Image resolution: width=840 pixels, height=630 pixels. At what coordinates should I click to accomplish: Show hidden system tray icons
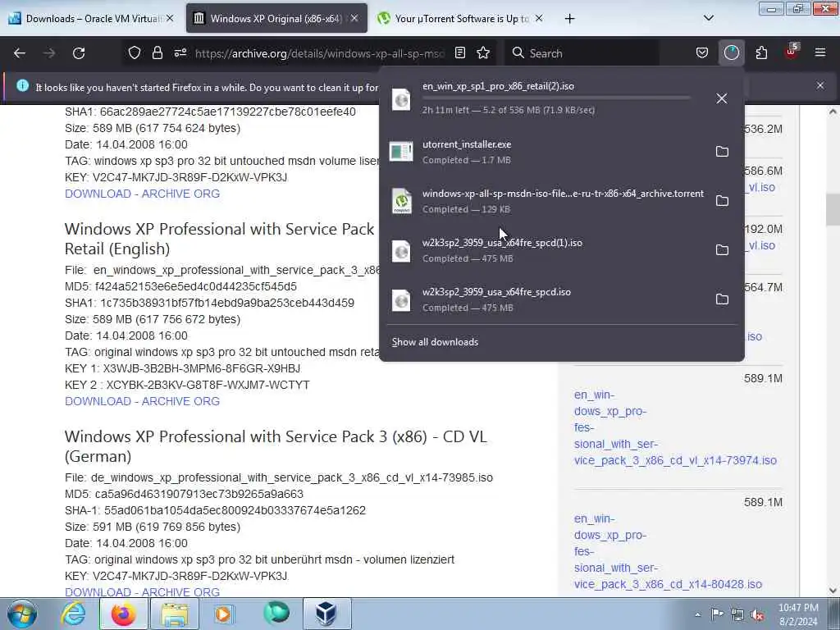click(697, 614)
